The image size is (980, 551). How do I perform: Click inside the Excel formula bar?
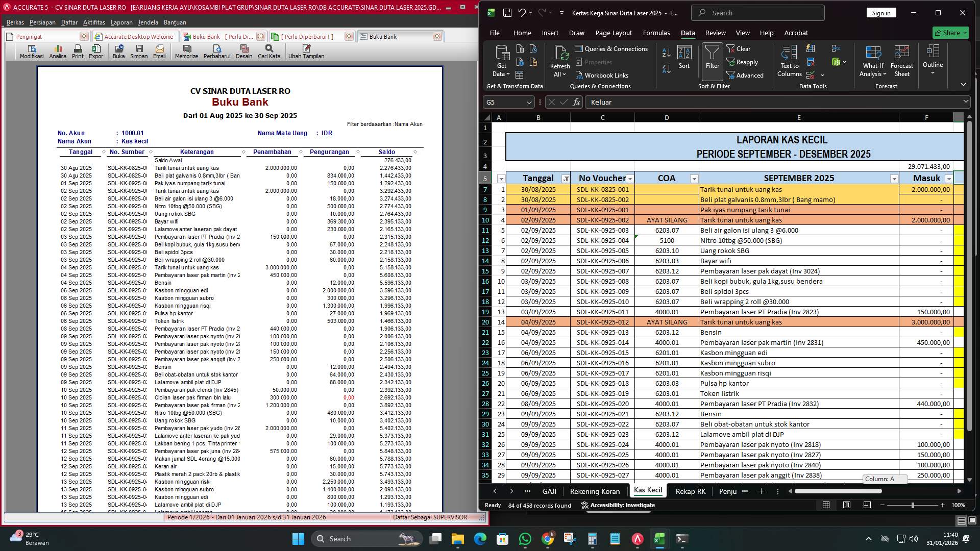(x=715, y=102)
